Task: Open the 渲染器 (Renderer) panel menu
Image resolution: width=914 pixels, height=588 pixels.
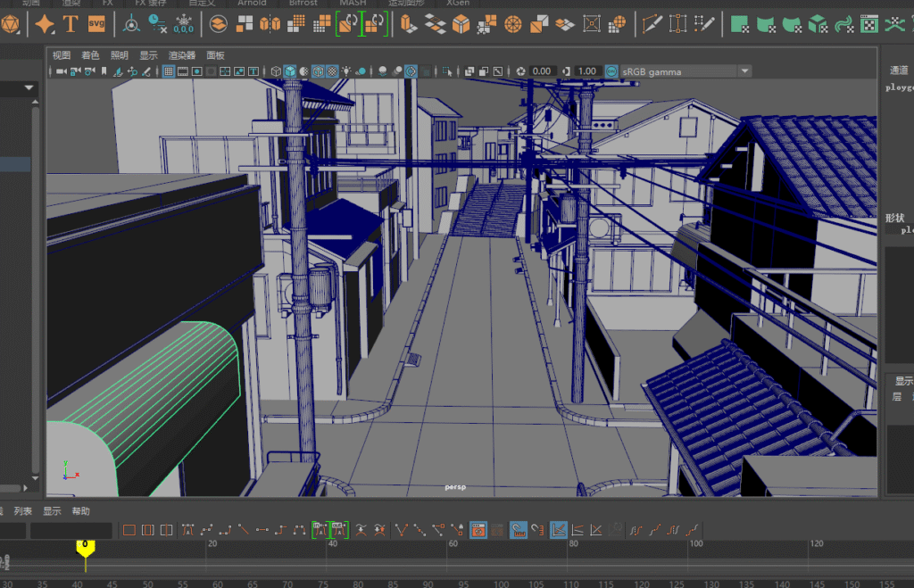Action: coord(181,55)
